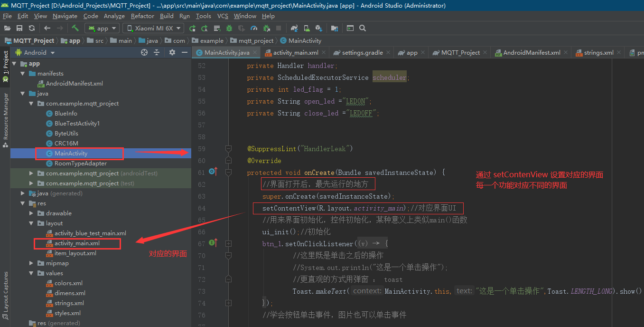Click override gutter icon at line 61

click(x=213, y=172)
